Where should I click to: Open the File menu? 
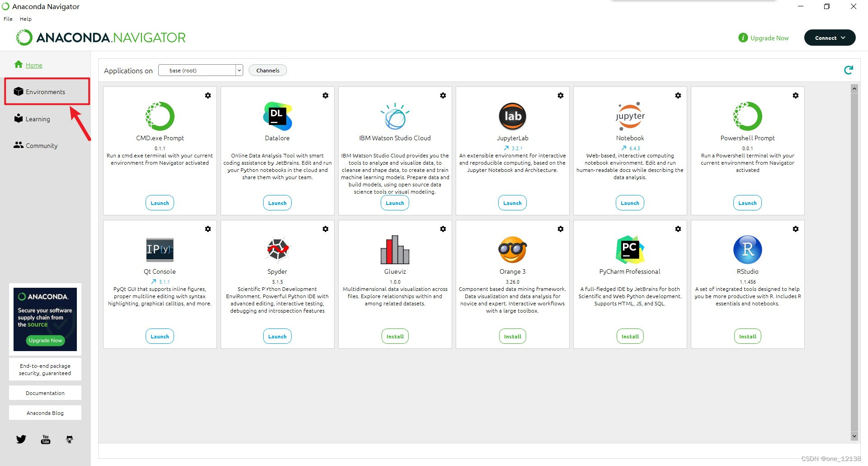coord(8,19)
